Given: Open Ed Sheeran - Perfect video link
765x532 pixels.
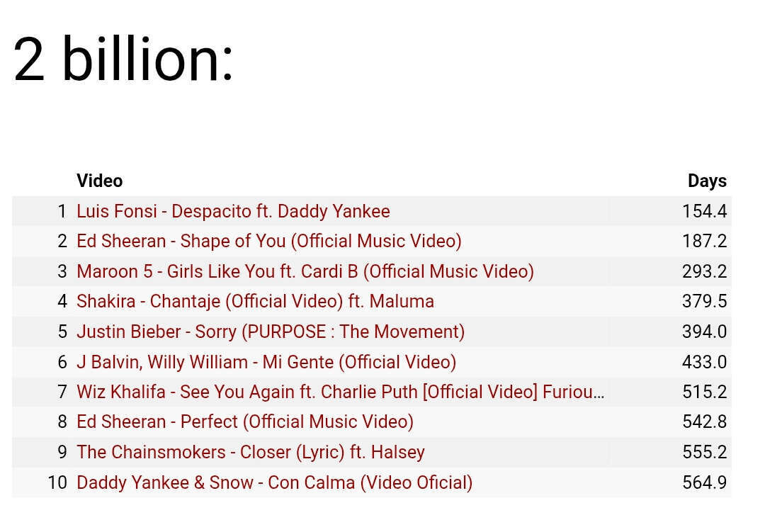Looking at the screenshot, I should (245, 421).
